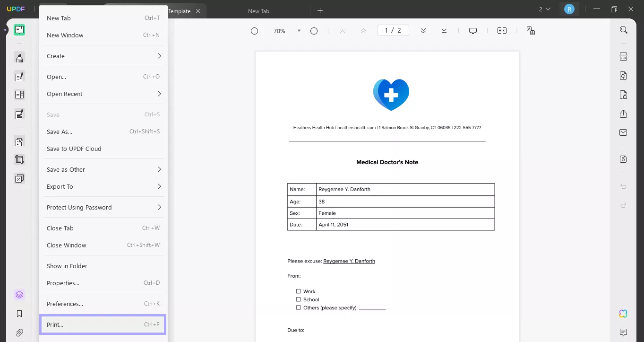Go to the next page
This screenshot has height=342, width=644.
tap(423, 31)
